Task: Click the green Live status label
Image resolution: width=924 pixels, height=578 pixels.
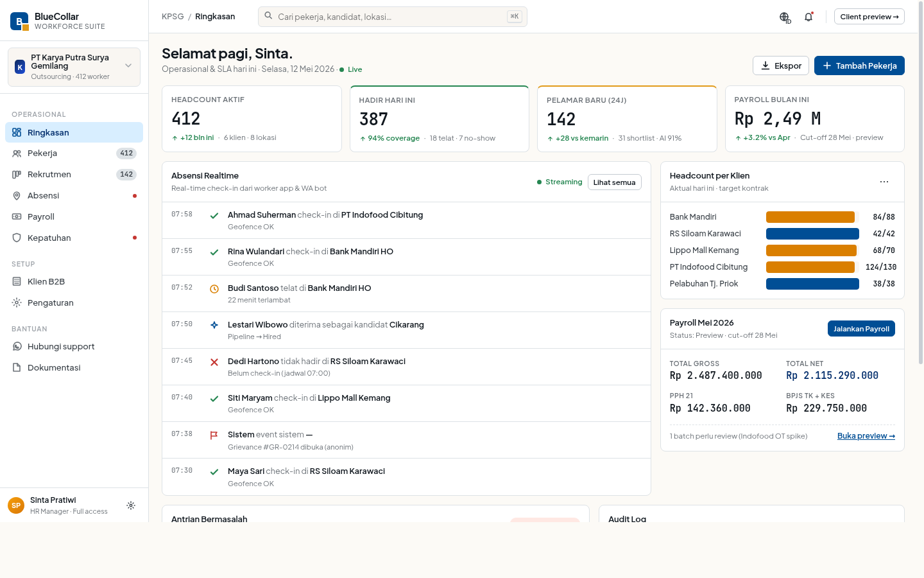Action: coord(351,69)
